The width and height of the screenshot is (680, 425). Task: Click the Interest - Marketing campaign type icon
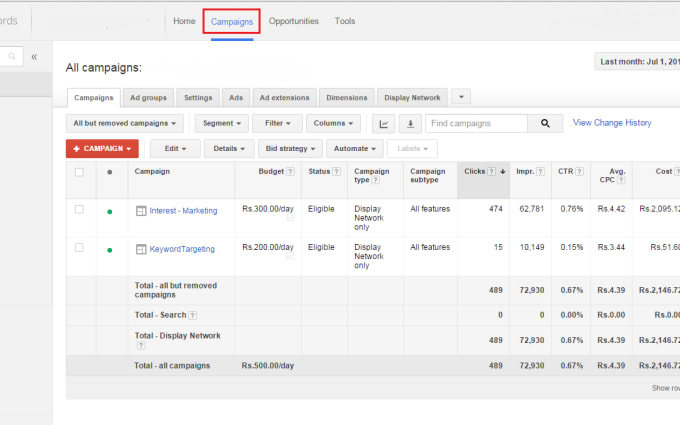141,211
